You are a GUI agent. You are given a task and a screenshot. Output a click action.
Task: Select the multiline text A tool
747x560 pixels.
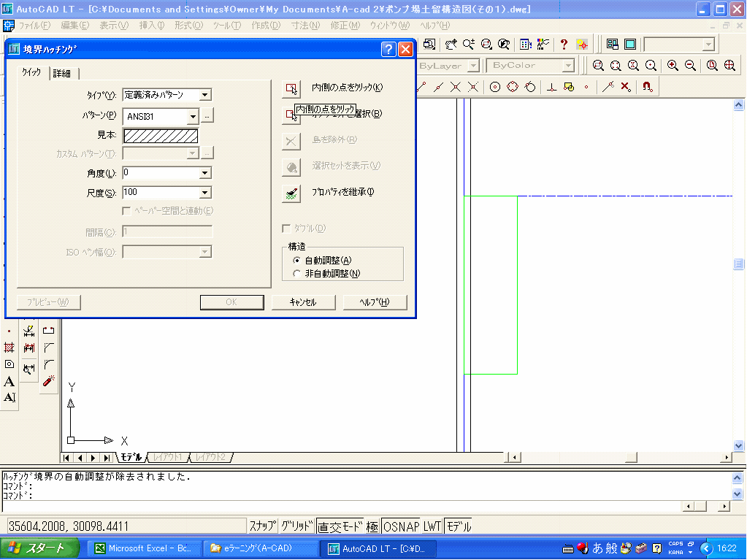[x=9, y=381]
